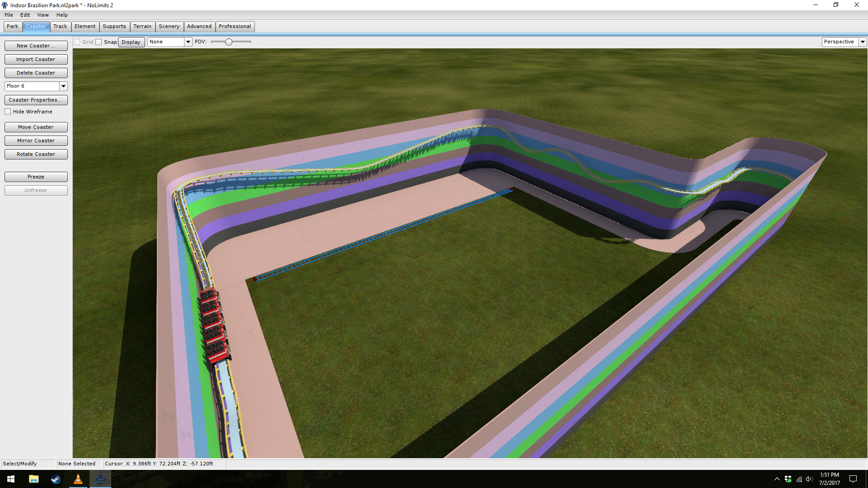Click the NoLimits 2 taskbar icon

tap(100, 479)
